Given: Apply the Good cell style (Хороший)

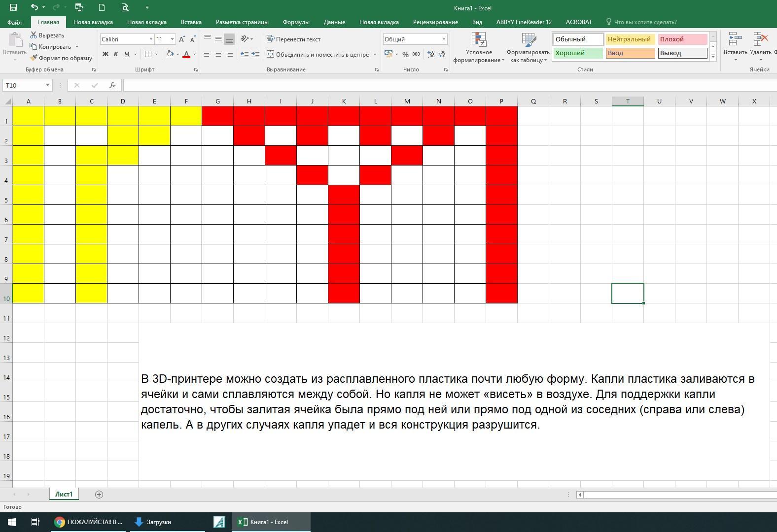Looking at the screenshot, I should 578,53.
